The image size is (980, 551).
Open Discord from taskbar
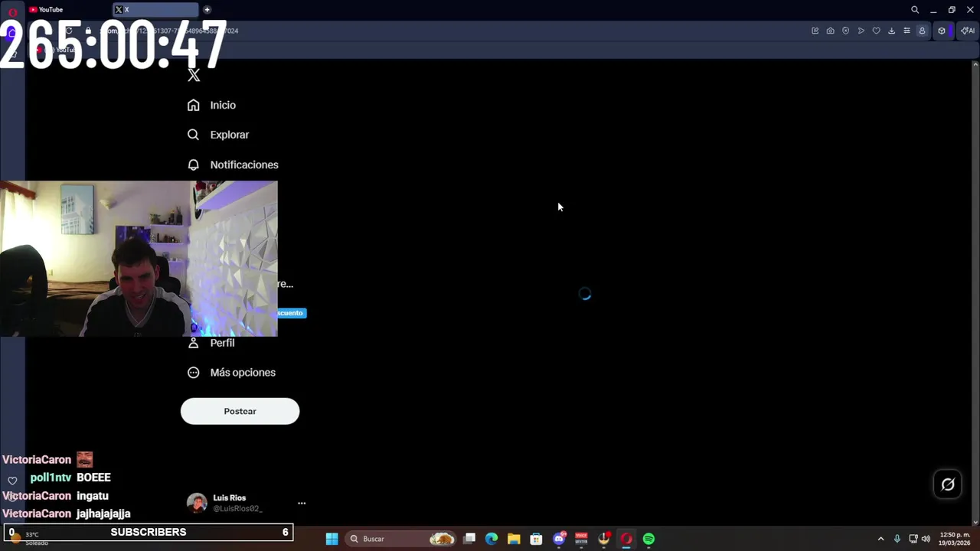[x=559, y=539]
